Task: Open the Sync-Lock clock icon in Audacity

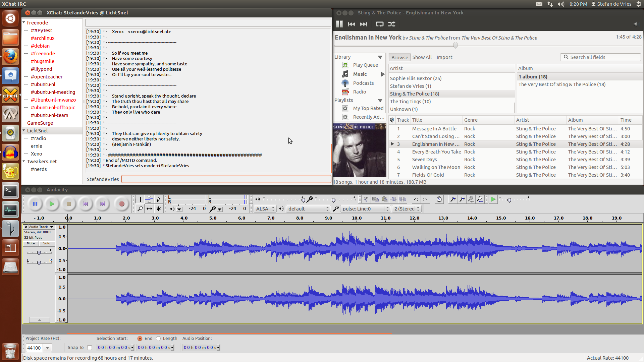Action: click(439, 199)
